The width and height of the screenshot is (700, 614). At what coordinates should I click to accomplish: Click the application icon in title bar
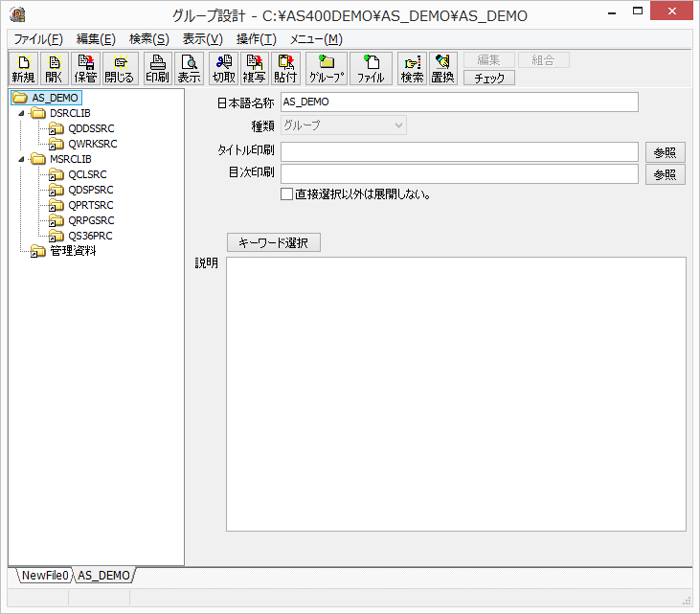point(17,14)
